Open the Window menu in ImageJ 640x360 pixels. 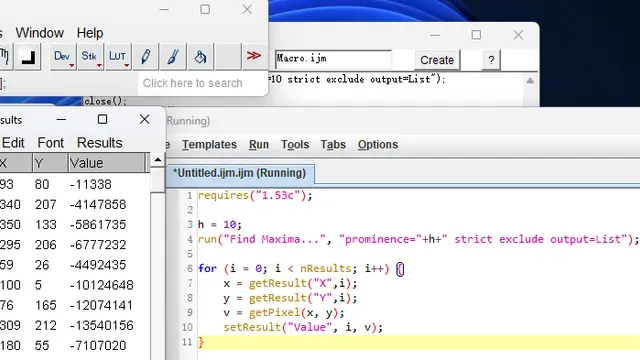click(x=40, y=33)
